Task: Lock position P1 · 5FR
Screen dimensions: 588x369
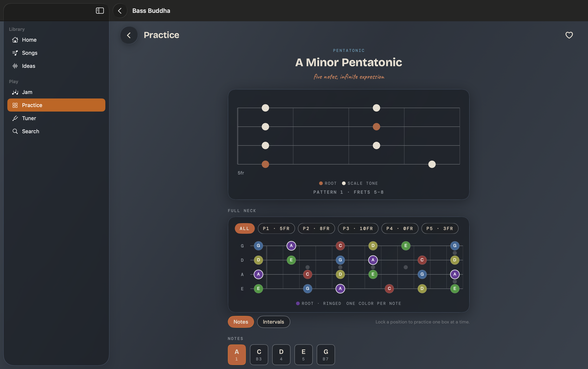Action: (x=276, y=228)
